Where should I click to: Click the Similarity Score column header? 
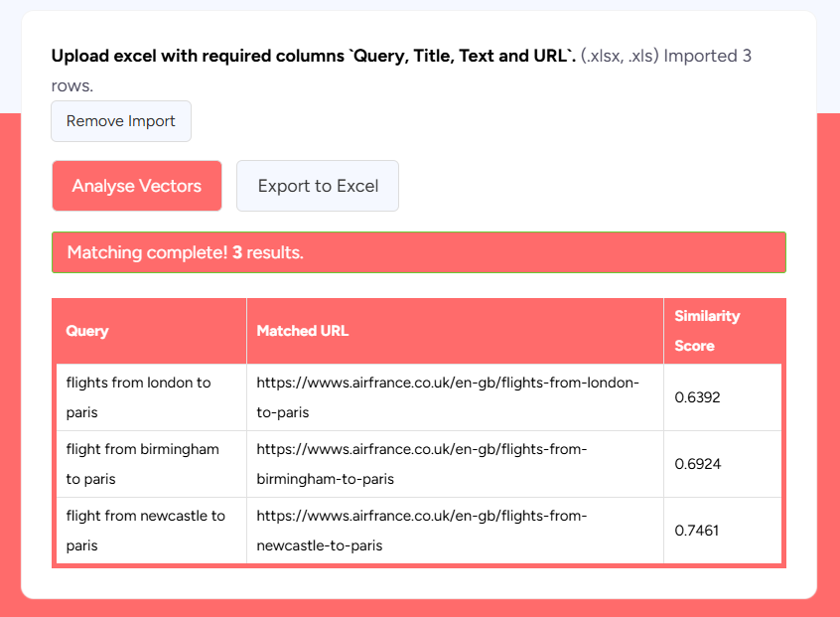point(707,331)
